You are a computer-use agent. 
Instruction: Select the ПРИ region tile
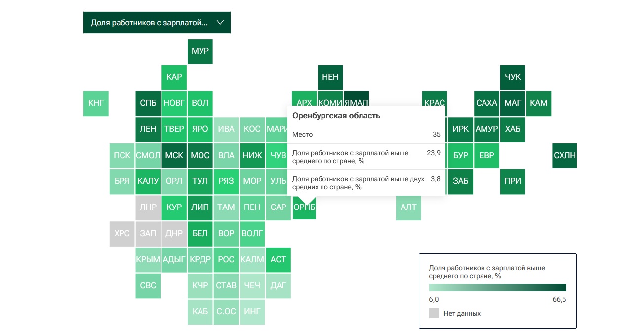[513, 181]
